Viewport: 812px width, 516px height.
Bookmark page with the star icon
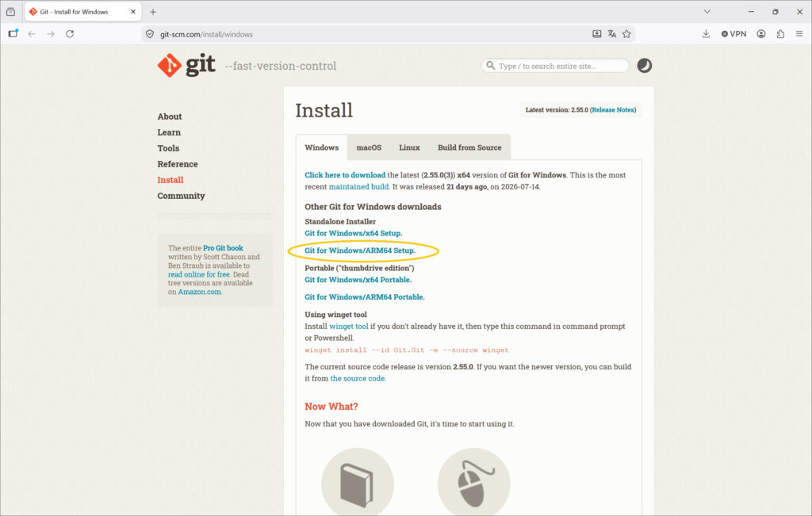pos(626,34)
